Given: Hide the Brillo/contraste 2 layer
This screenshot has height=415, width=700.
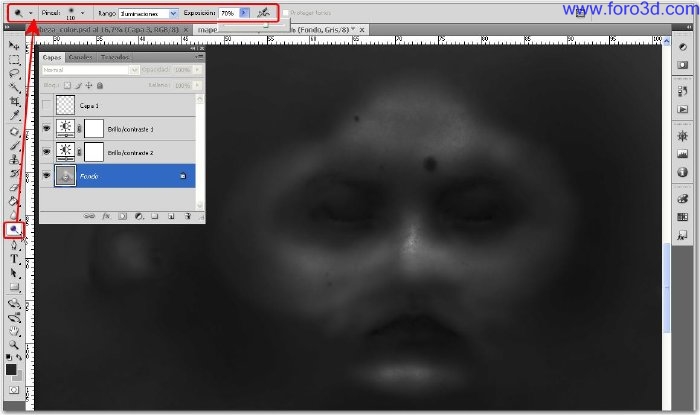Looking at the screenshot, I should [46, 152].
